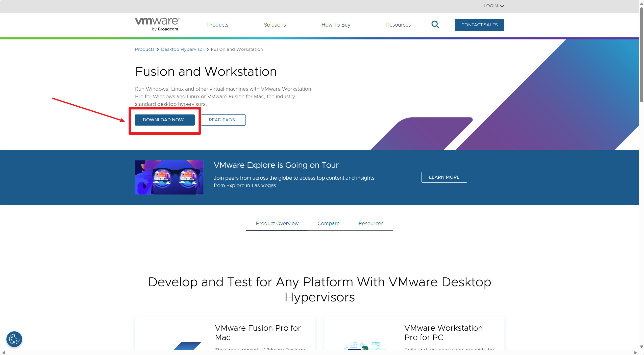
Task: Click LEARN MORE about VMware Explore
Action: (444, 177)
